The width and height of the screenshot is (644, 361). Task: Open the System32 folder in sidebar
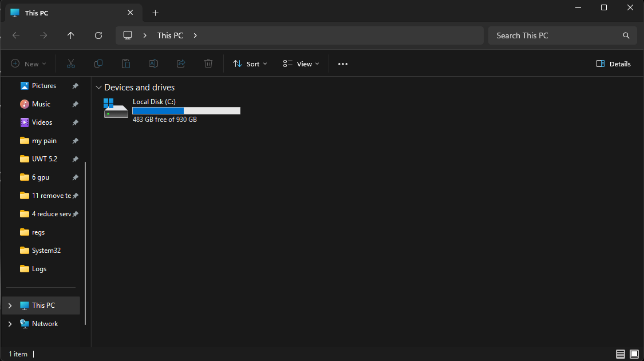[46, 251]
